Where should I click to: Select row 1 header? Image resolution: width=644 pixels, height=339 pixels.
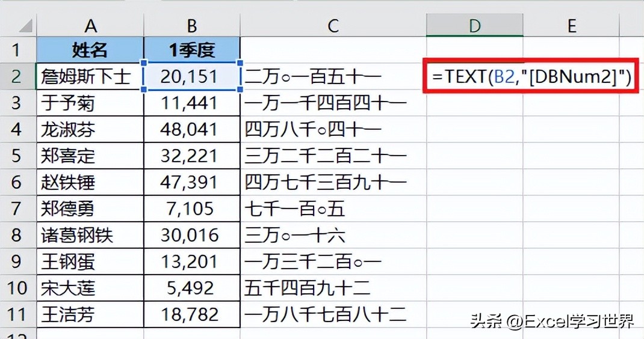(x=18, y=50)
